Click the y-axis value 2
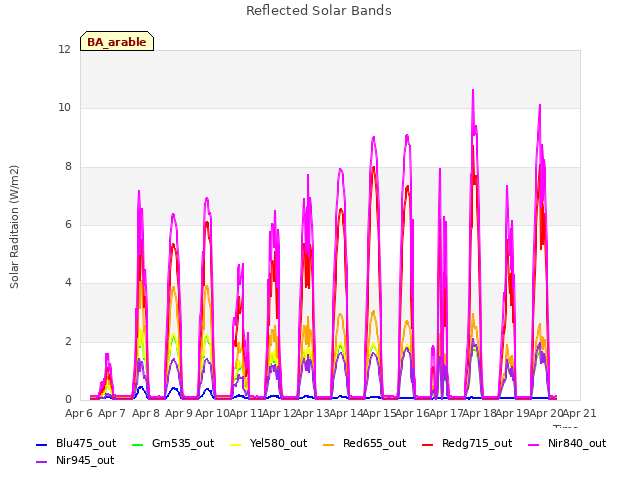The image size is (640, 480). pos(68,341)
